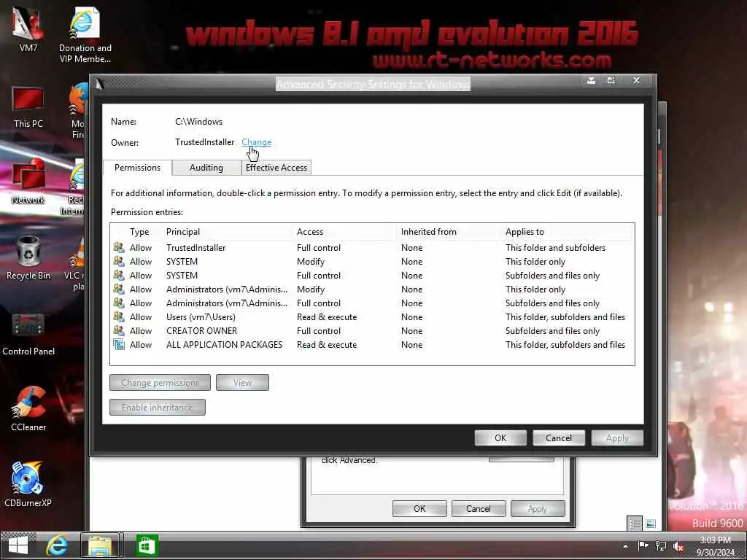Image resolution: width=747 pixels, height=560 pixels.
Task: Launch CDBurnerXP from the desktop
Action: (x=28, y=484)
